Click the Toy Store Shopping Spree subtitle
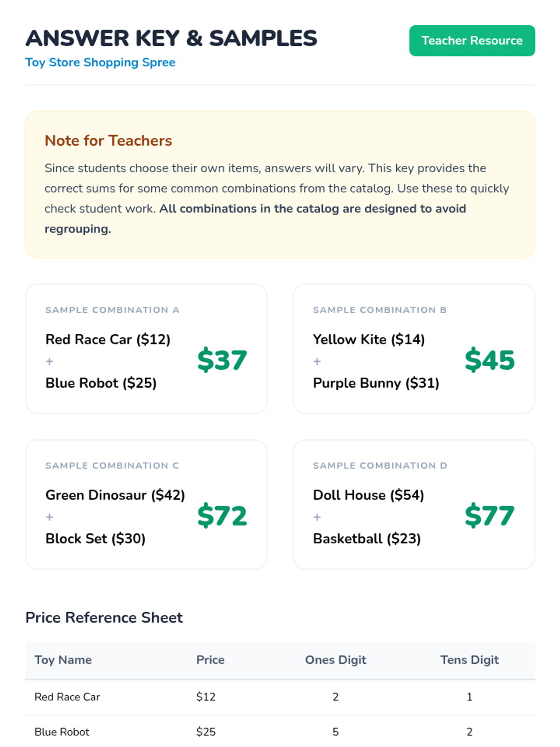The image size is (560, 747). [x=100, y=63]
